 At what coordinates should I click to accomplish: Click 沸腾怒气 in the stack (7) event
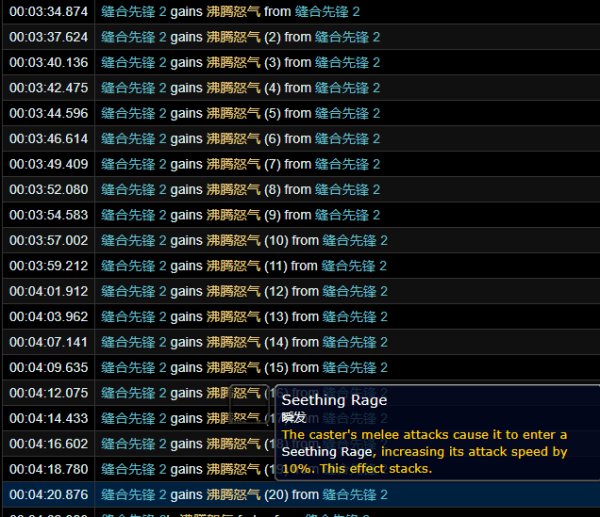coord(233,164)
